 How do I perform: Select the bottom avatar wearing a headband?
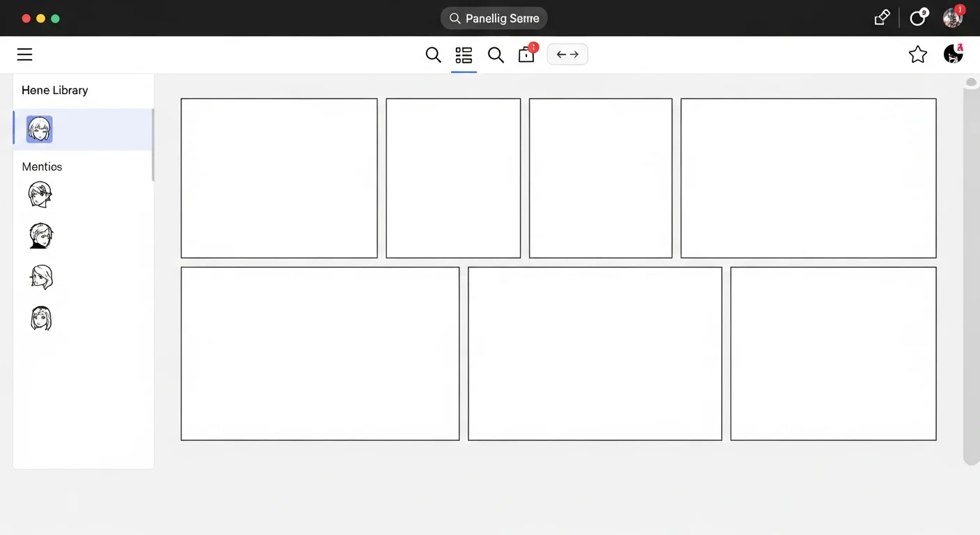(41, 318)
